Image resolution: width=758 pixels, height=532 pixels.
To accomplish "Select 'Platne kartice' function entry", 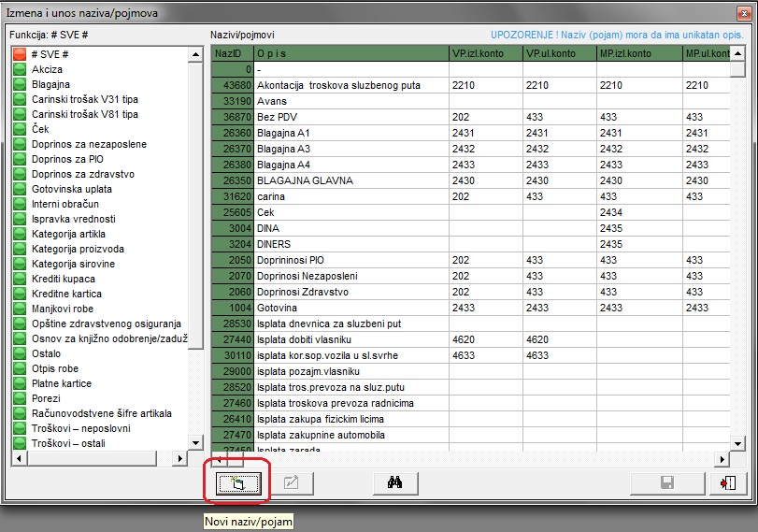I will click(x=63, y=383).
